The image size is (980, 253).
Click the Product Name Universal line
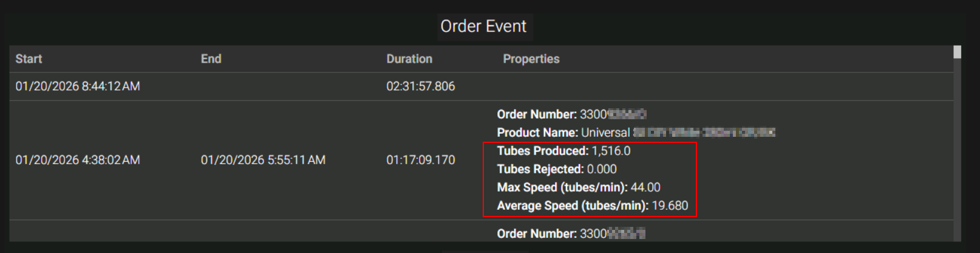(x=635, y=133)
